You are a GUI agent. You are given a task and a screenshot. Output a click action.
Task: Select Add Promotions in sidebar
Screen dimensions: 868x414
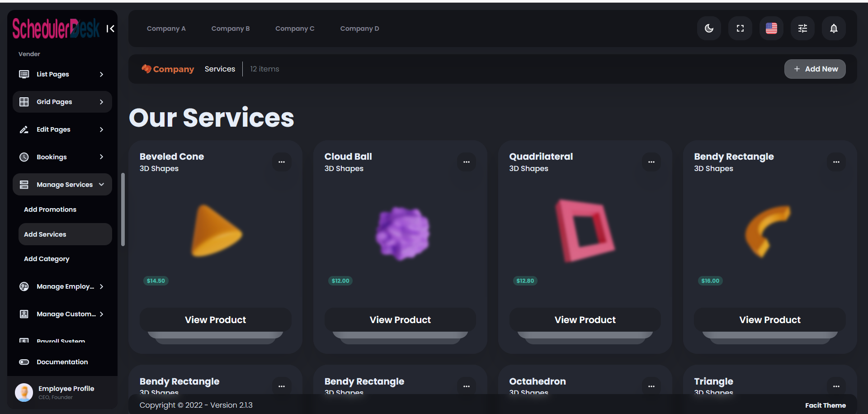50,209
